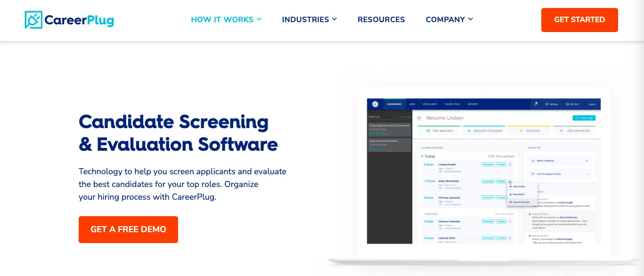Image resolution: width=644 pixels, height=276 pixels.
Task: Open Settings in the preview navbar
Action: [552, 104]
